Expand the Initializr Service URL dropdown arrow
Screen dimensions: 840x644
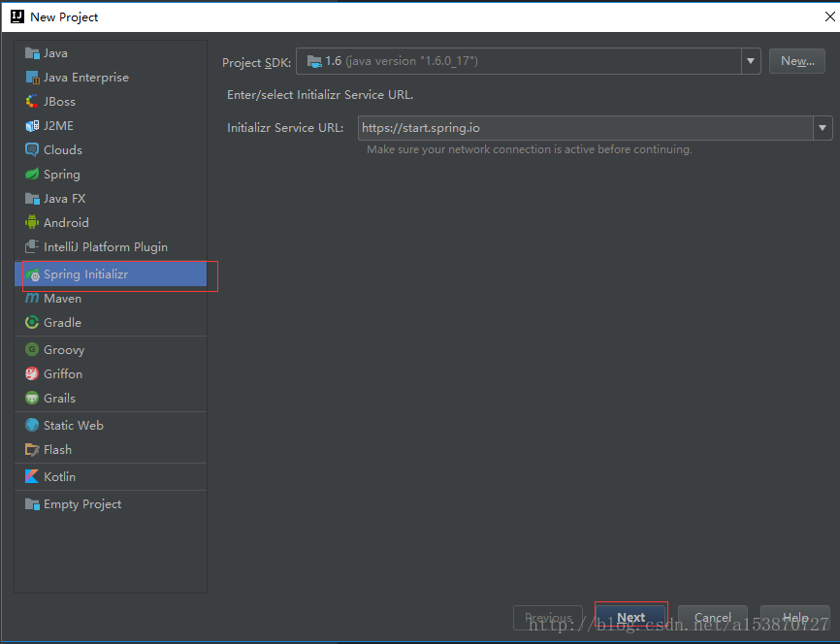[823, 128]
